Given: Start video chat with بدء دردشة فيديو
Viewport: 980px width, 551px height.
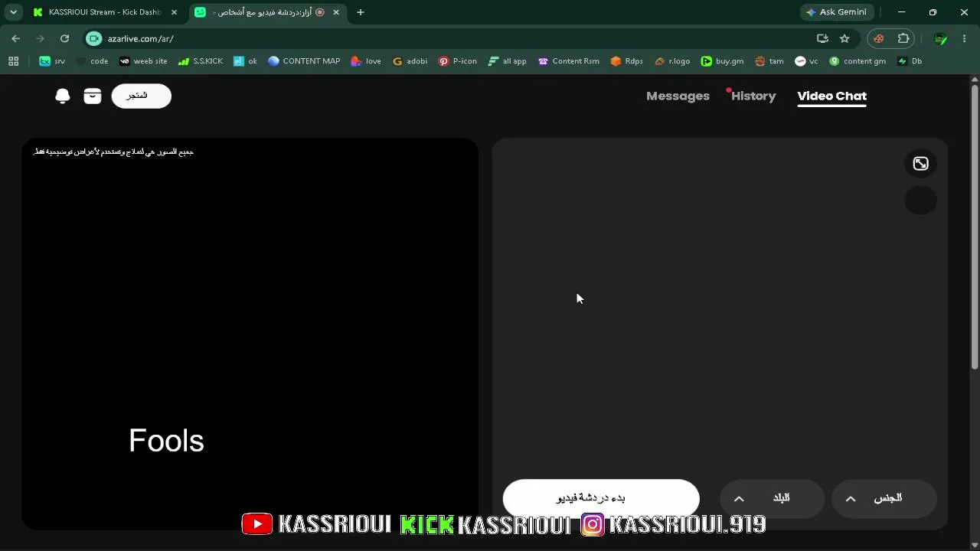Looking at the screenshot, I should (601, 498).
